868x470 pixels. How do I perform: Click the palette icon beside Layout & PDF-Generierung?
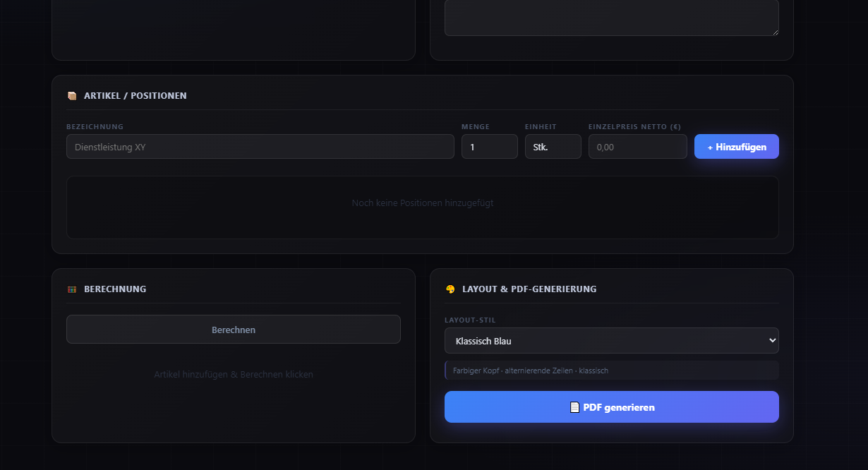click(450, 289)
